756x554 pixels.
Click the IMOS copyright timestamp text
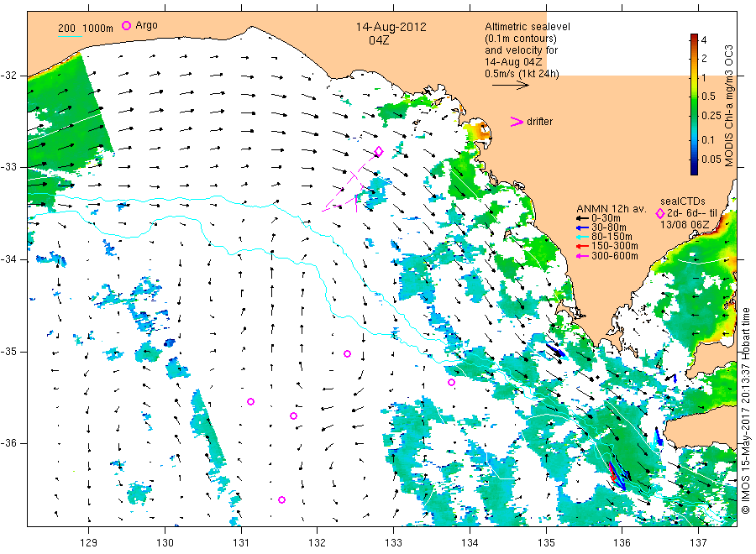coord(746,411)
